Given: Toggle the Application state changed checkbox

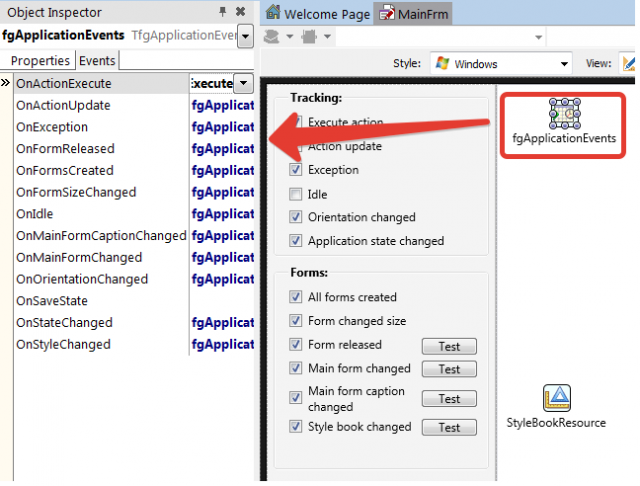Looking at the screenshot, I should pyautogui.click(x=296, y=240).
